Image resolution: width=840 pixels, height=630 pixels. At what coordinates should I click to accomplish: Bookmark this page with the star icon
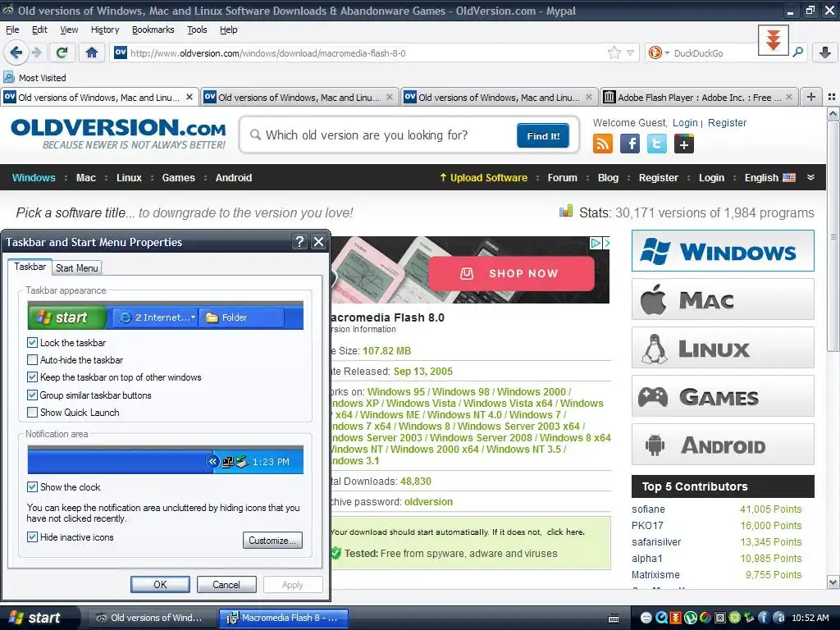point(614,52)
